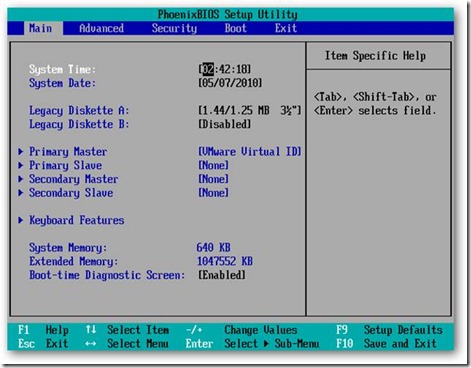Expand arrow next to Primary Master
Image resolution: width=471 pixels, height=368 pixels.
[x=21, y=152]
